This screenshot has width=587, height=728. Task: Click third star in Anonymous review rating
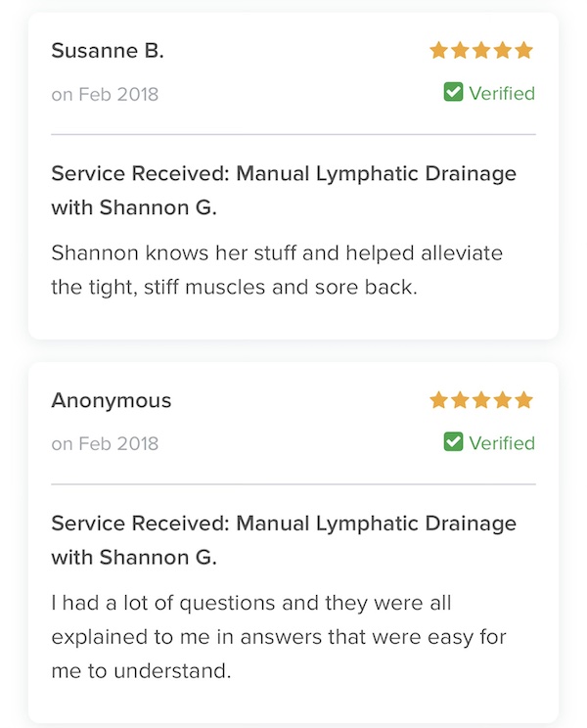pyautogui.click(x=481, y=400)
